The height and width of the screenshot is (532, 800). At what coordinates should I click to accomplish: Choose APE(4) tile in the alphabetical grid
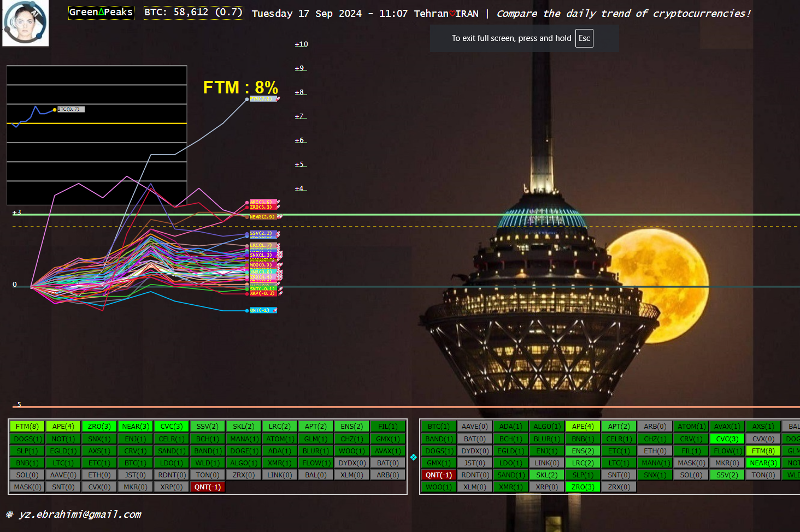pyautogui.click(x=583, y=427)
